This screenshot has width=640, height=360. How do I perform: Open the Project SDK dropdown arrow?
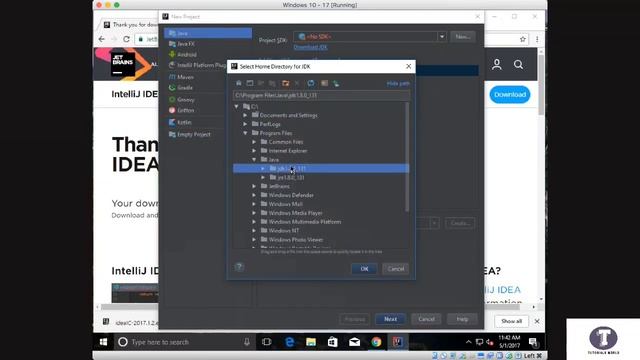442,37
